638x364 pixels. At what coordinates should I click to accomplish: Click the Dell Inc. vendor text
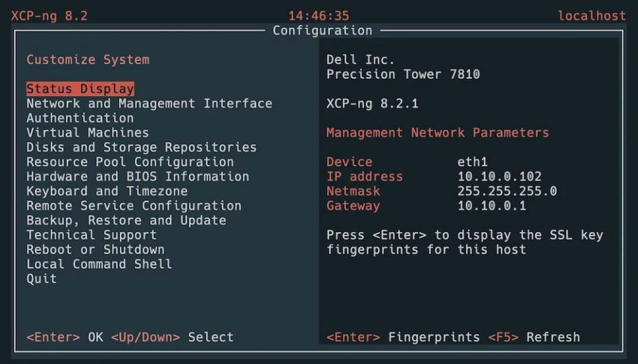360,59
